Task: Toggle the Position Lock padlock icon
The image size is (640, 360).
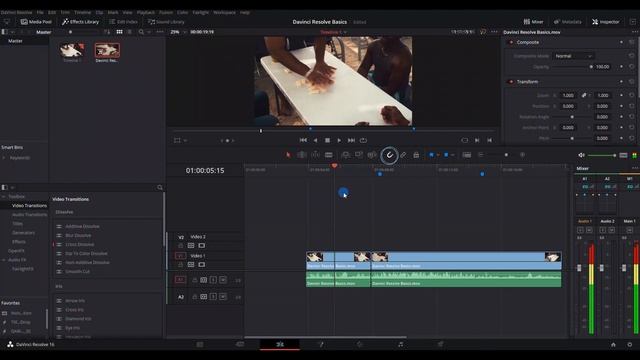Action: 416,155
